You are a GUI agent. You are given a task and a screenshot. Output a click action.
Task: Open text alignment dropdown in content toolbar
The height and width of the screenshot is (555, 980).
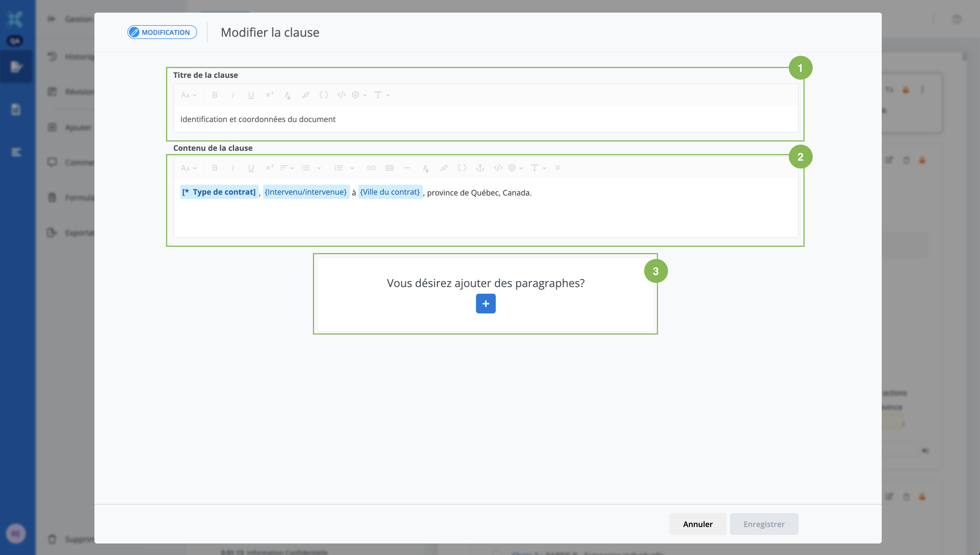click(287, 168)
